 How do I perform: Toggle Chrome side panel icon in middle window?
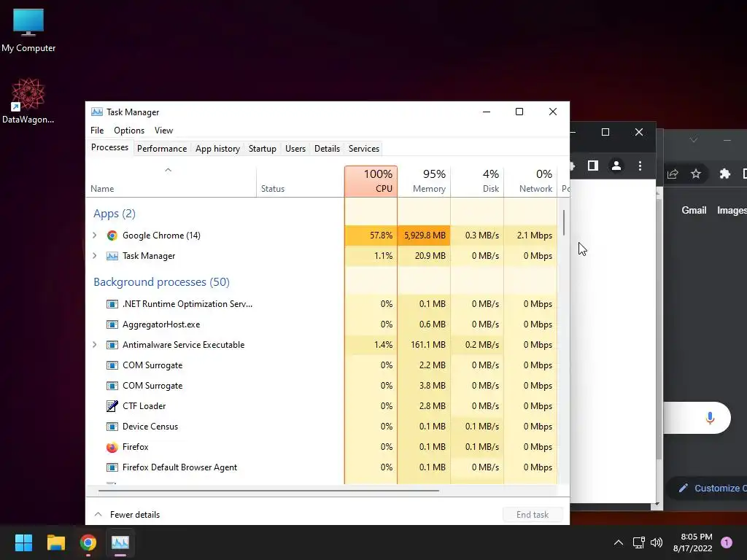tap(592, 166)
